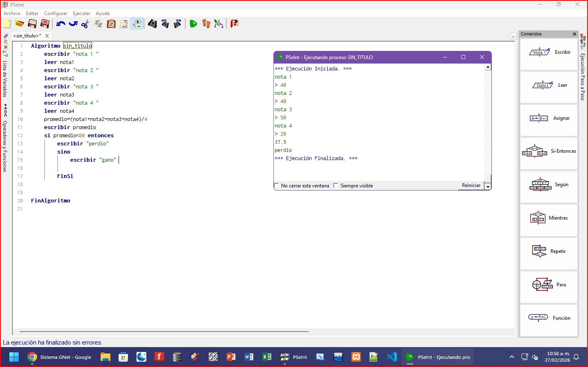This screenshot has width=588, height=367.
Task: Click the green Run algorithm icon
Action: click(193, 24)
